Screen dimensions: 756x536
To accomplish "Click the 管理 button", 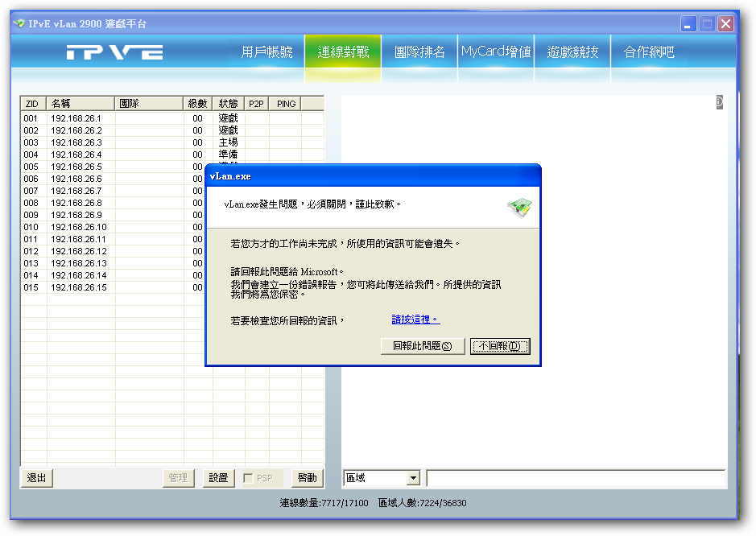I will (178, 478).
